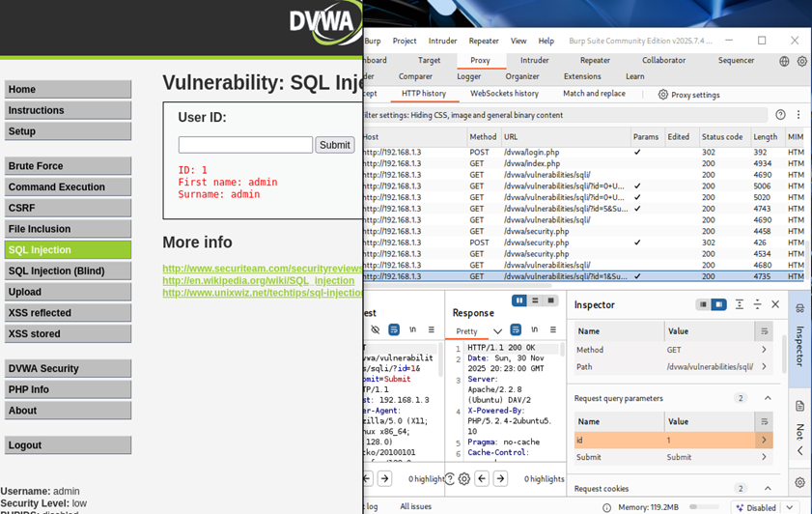Open the Inspector side tab
Image resolution: width=812 pixels, height=514 pixels.
click(x=799, y=338)
